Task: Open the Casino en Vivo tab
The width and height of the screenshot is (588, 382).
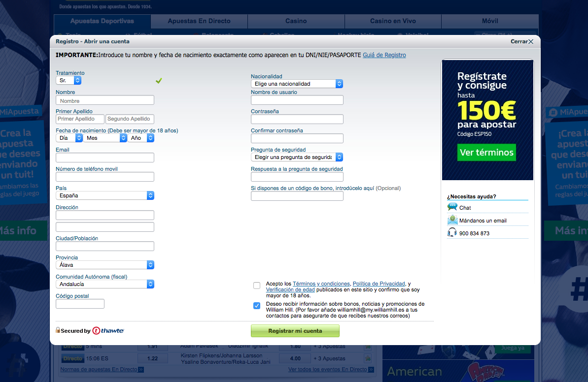Action: [x=393, y=21]
